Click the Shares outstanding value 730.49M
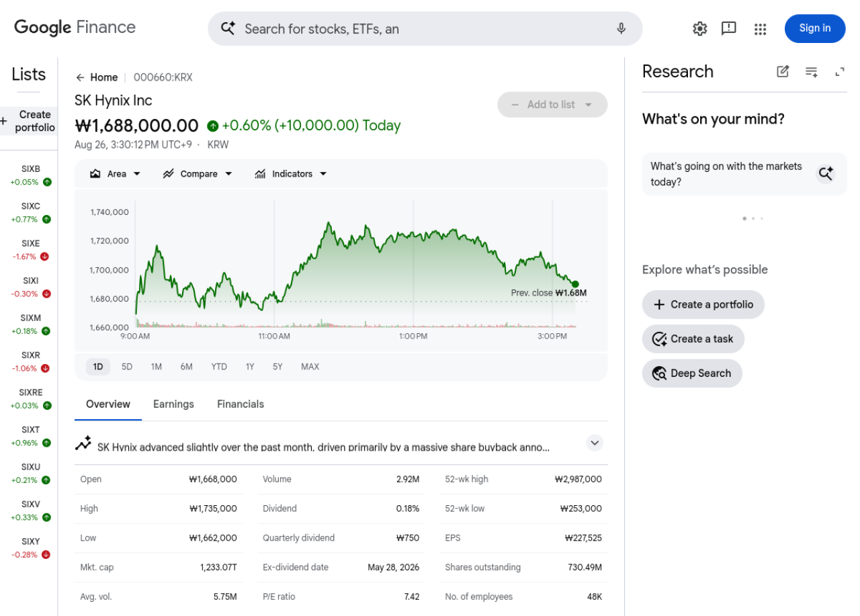 [585, 568]
